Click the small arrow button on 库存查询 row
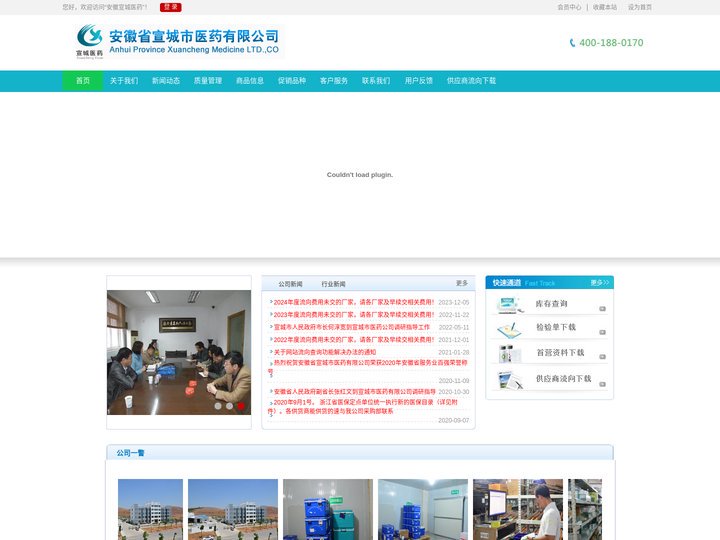Image resolution: width=720 pixels, height=540 pixels. [602, 309]
